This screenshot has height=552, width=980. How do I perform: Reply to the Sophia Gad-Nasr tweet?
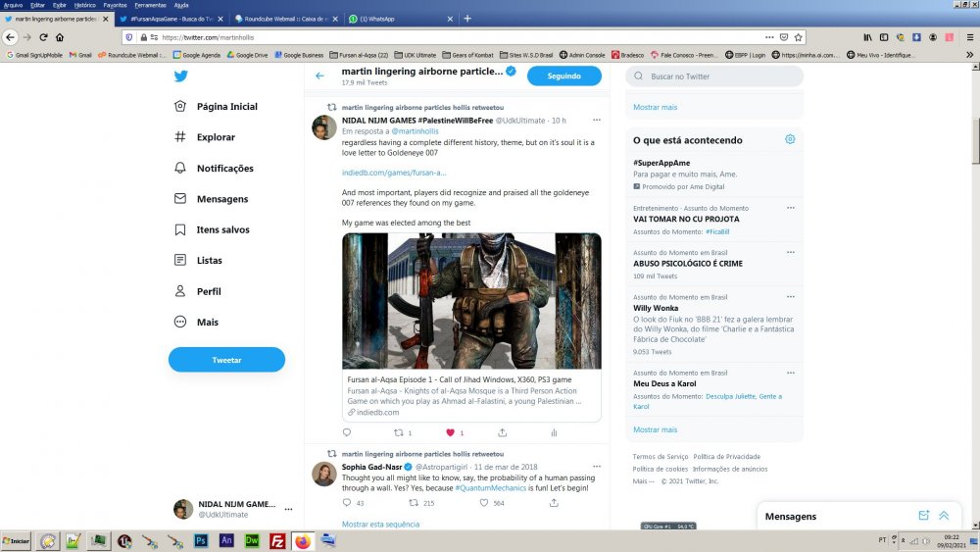347,503
